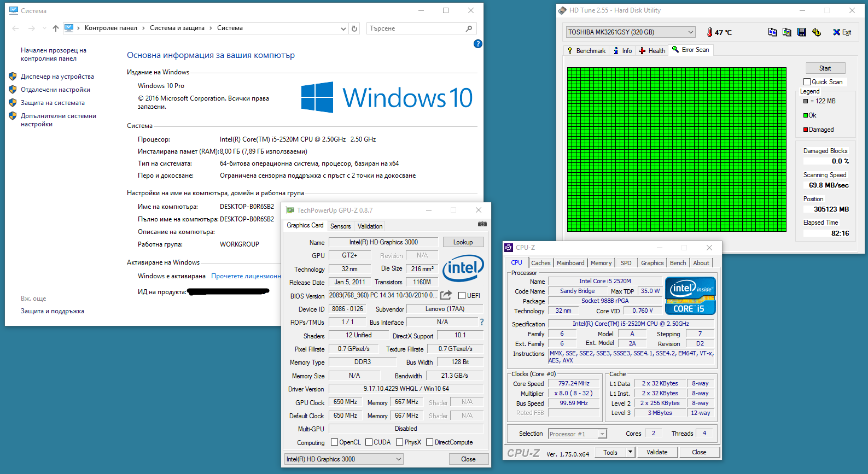Click the Intel logo in GPU-Z
The width and height of the screenshot is (868, 474).
point(463,268)
